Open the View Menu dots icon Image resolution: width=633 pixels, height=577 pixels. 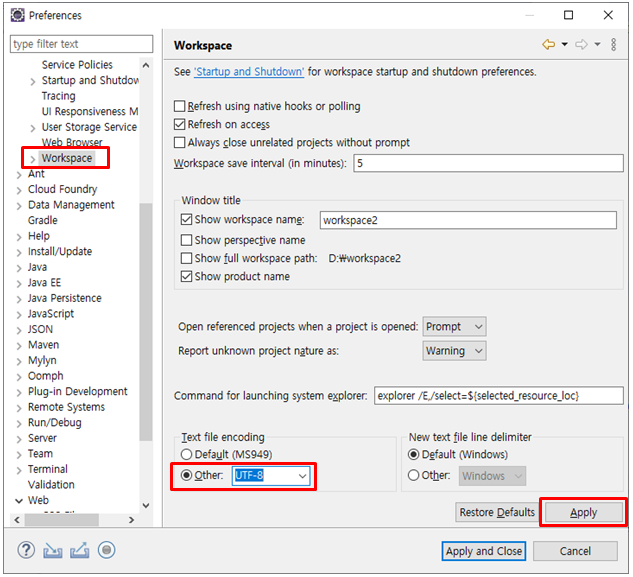(x=614, y=44)
